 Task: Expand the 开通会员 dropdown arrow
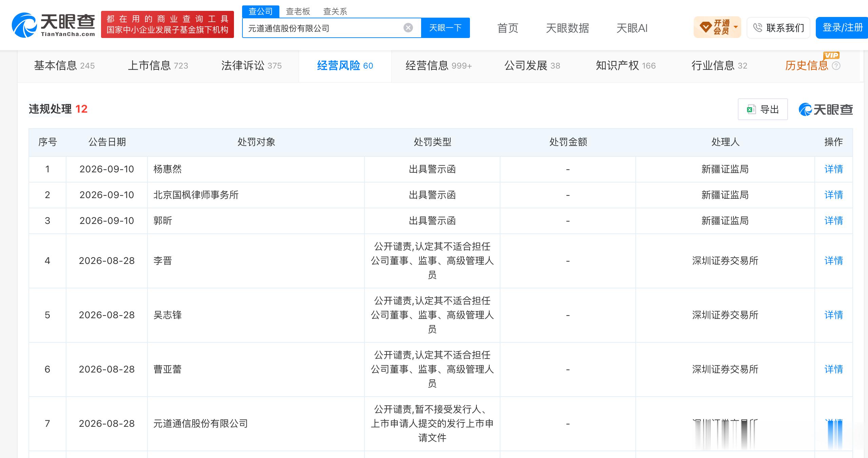[735, 27]
